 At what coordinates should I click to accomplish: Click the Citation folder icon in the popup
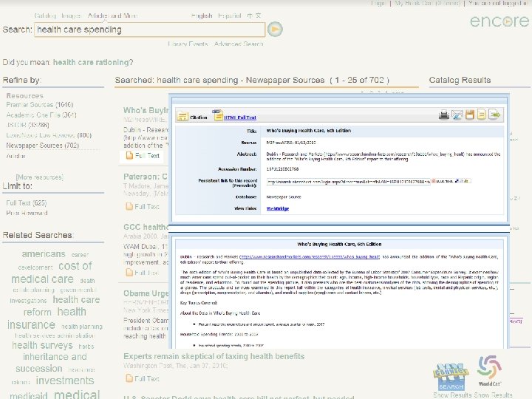(183, 116)
